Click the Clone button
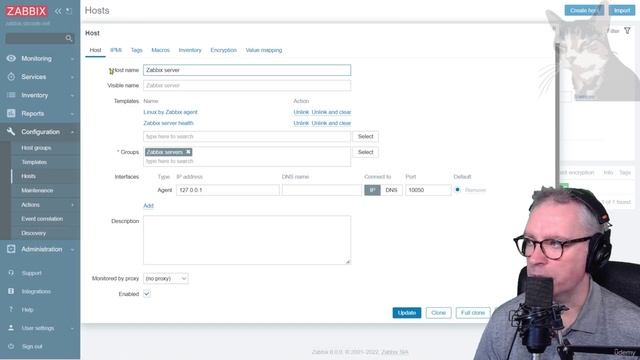Screen dimensions: 640x360 (438, 313)
